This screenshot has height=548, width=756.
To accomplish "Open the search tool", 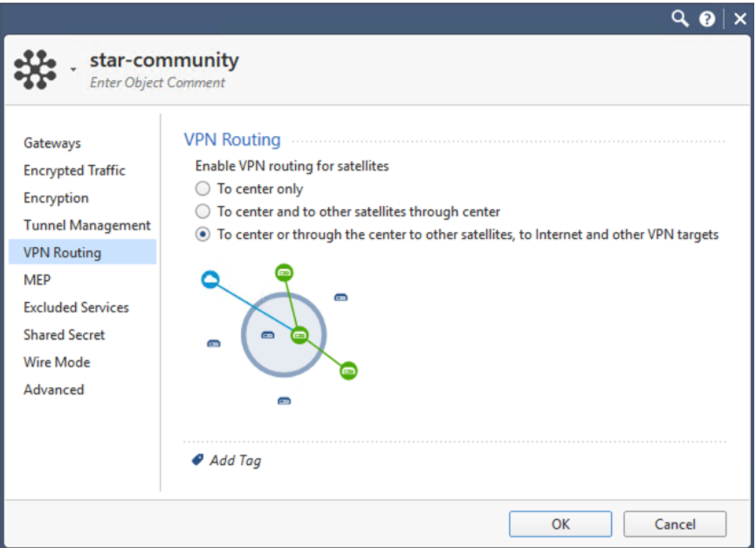I will pyautogui.click(x=680, y=17).
